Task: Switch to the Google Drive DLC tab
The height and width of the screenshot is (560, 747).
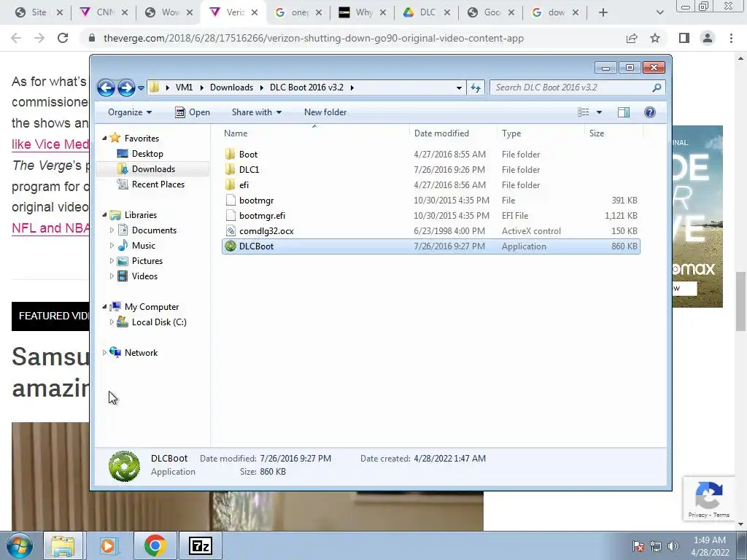Action: pyautogui.click(x=427, y=12)
